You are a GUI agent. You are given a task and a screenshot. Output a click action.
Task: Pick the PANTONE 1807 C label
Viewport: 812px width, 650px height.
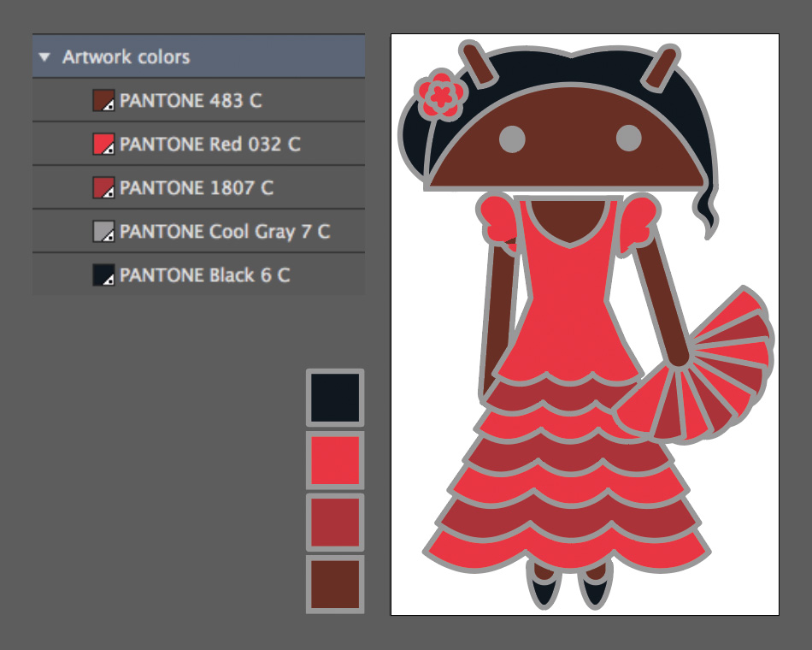tap(197, 188)
